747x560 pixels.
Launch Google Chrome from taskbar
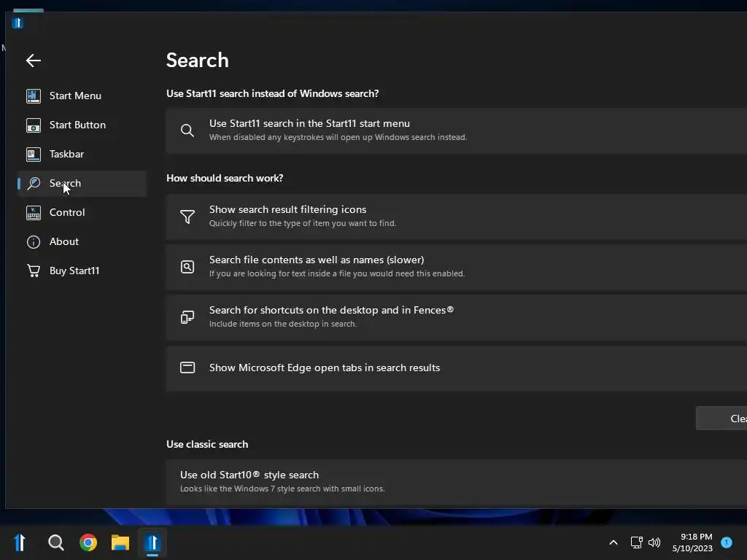click(88, 542)
